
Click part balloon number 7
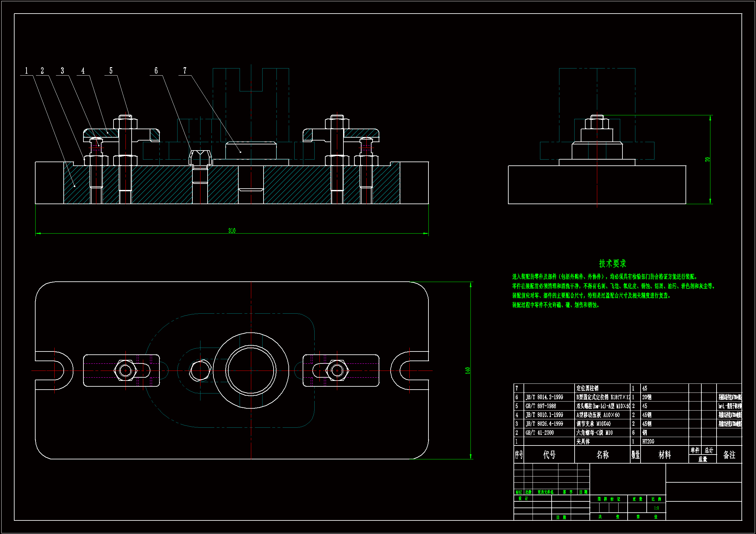[185, 71]
